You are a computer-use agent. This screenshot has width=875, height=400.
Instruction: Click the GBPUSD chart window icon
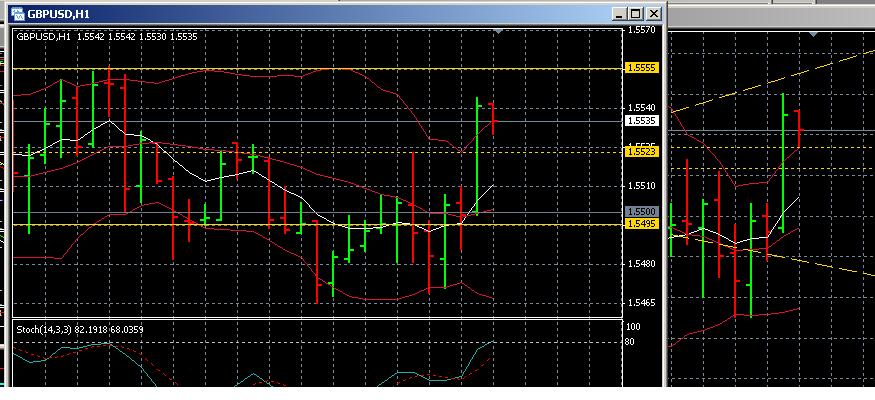tap(14, 13)
